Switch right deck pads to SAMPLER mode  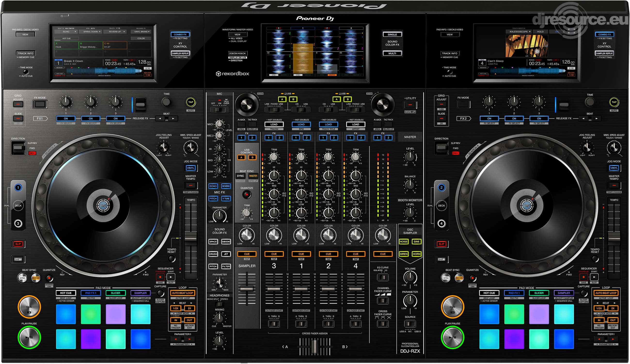[564, 293]
